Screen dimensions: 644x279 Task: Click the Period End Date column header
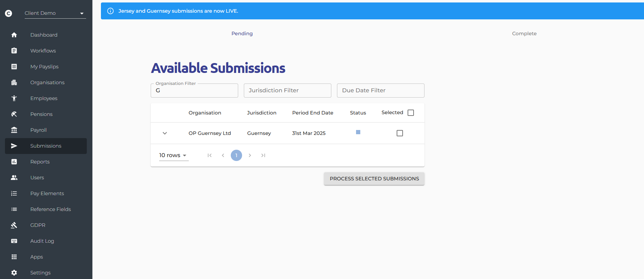coord(313,113)
